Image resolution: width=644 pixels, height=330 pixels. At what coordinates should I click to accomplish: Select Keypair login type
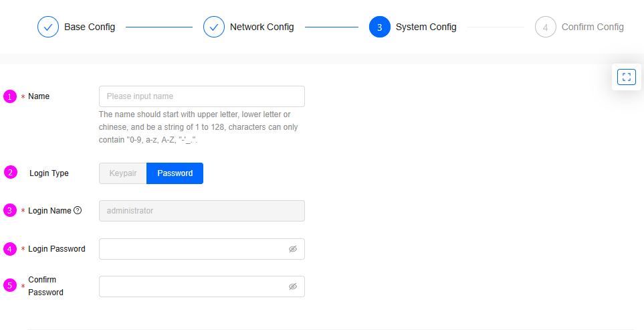coord(123,173)
